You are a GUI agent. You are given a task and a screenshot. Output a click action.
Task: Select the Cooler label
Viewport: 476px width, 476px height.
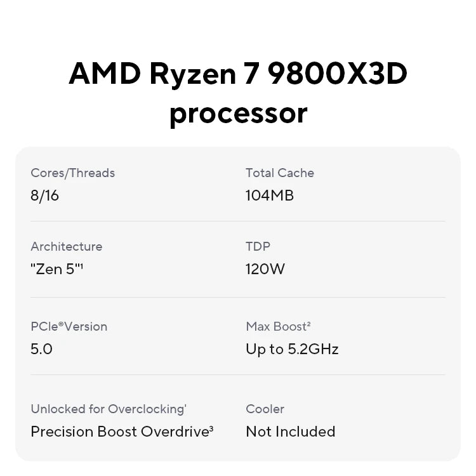[265, 409]
